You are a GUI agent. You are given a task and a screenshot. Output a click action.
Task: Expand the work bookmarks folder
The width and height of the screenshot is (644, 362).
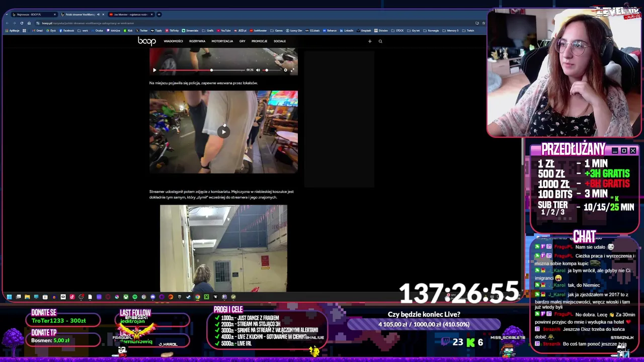(83, 31)
